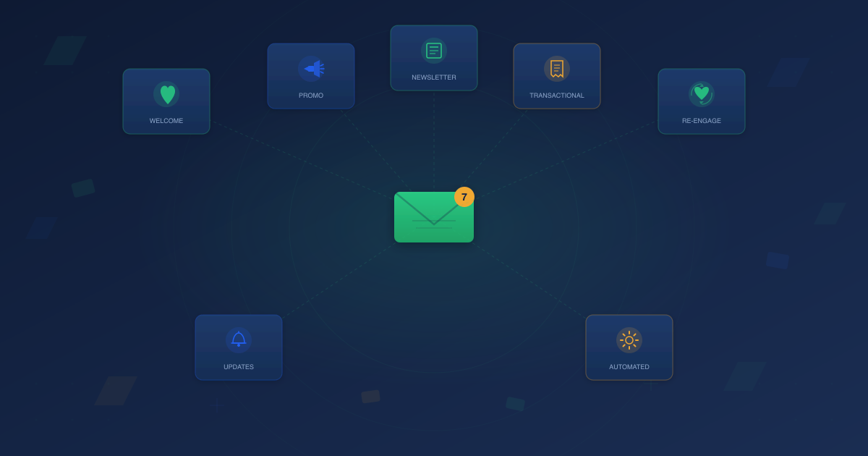Viewport: 868px width, 456px height.
Task: Click the Updates bell icon
Action: [x=239, y=339]
